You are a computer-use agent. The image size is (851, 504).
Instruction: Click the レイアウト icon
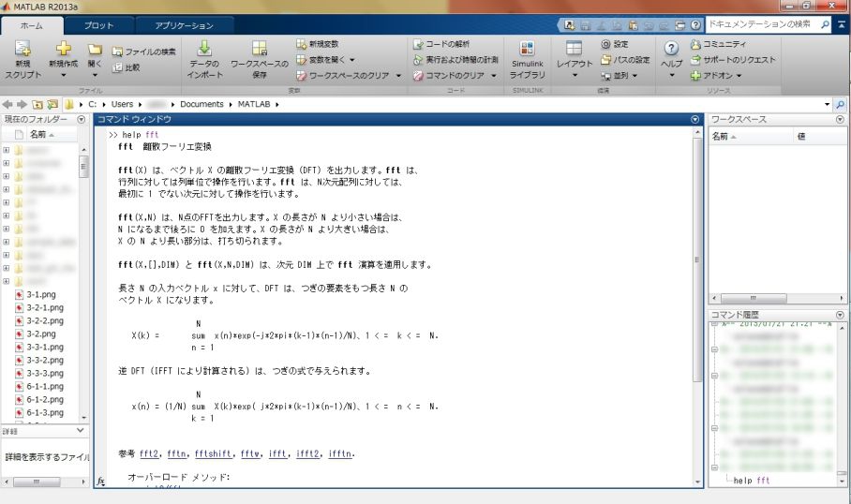click(574, 49)
